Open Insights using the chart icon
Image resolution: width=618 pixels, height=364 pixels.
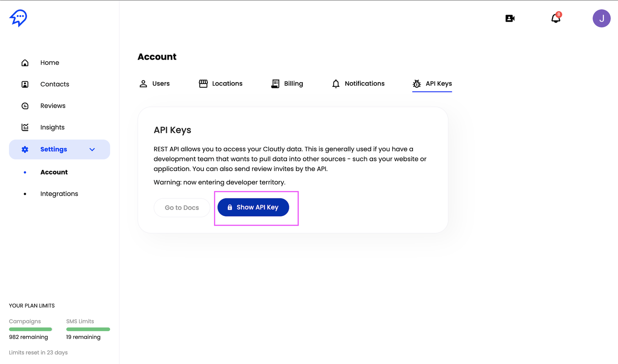[25, 127]
